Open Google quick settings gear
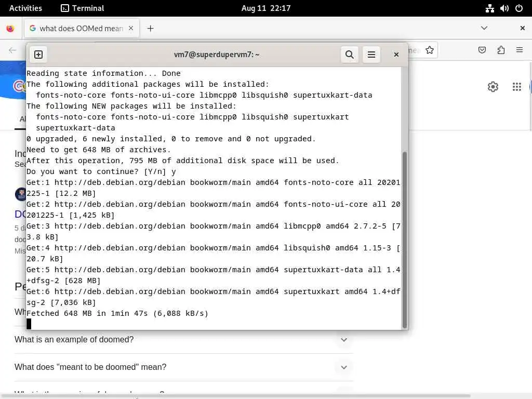 (493, 87)
